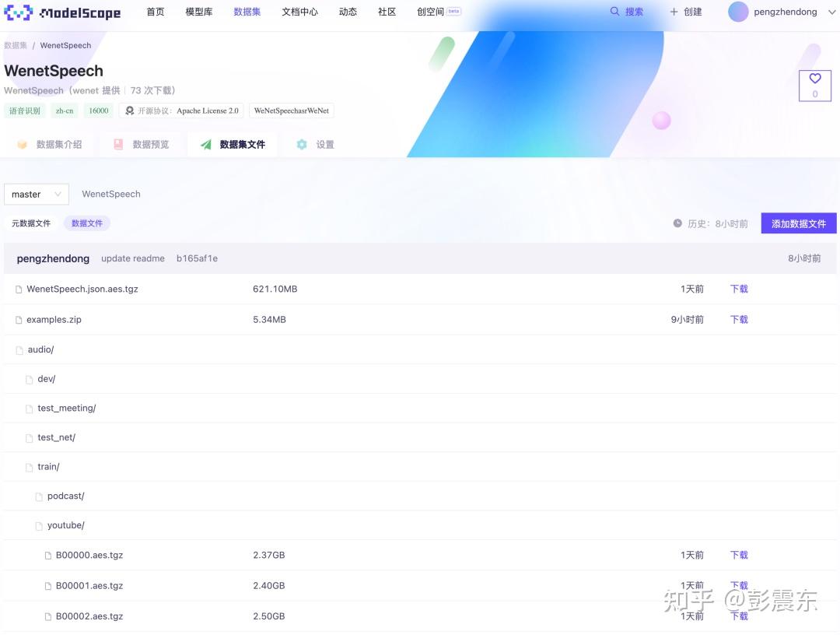Viewport: 840px width, 635px height.
Task: Expand the podcast/ folder
Action: [65, 496]
